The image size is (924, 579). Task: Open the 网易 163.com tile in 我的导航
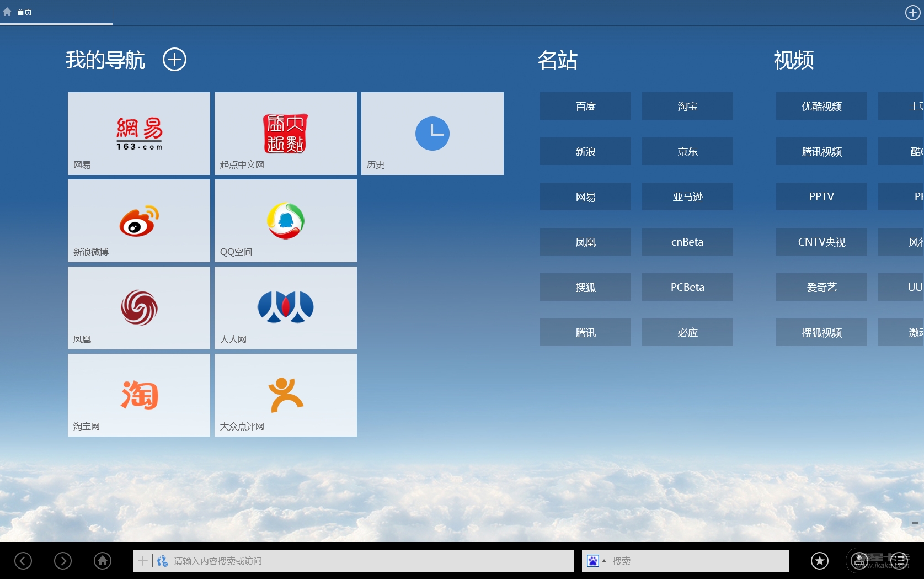(x=139, y=134)
